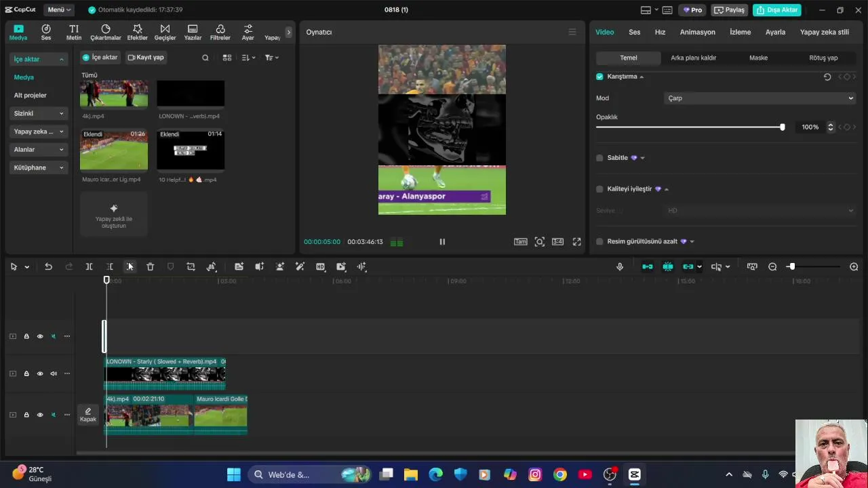This screenshot has width=868, height=488.
Task: Open the selection tool mode dropdown arrow
Action: pos(26,267)
